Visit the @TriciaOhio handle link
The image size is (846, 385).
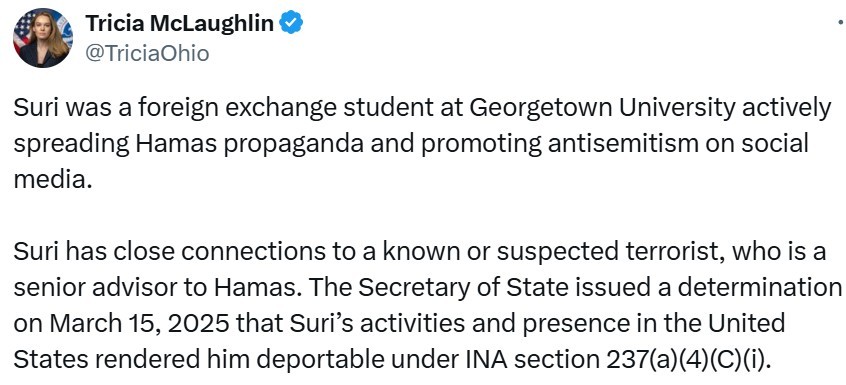tap(147, 53)
